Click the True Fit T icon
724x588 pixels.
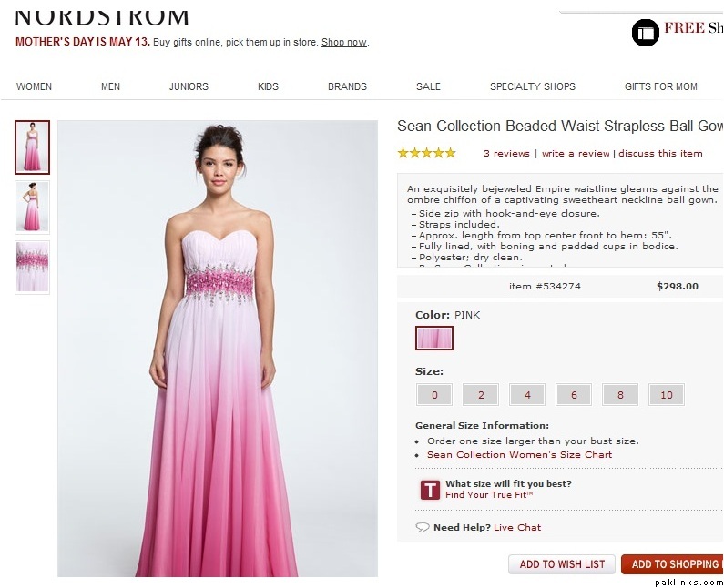point(430,490)
